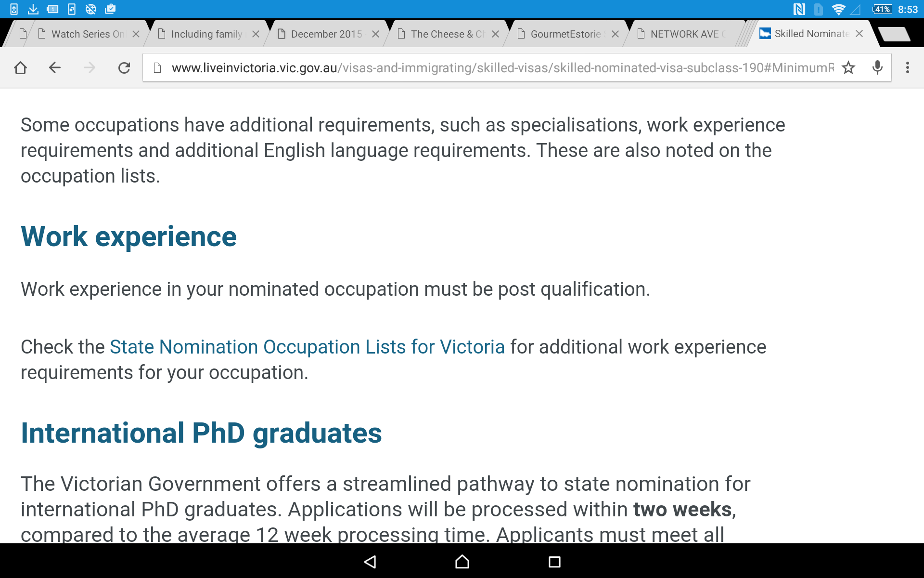Select the NETWORK AVE tab
The width and height of the screenshot is (924, 578).
click(x=683, y=34)
